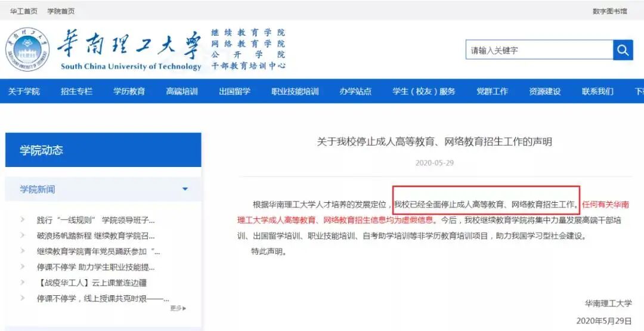Open news item 【战疫华工人】云上课堂连边疆
Viewport: 644px width, 331px height.
(x=91, y=283)
